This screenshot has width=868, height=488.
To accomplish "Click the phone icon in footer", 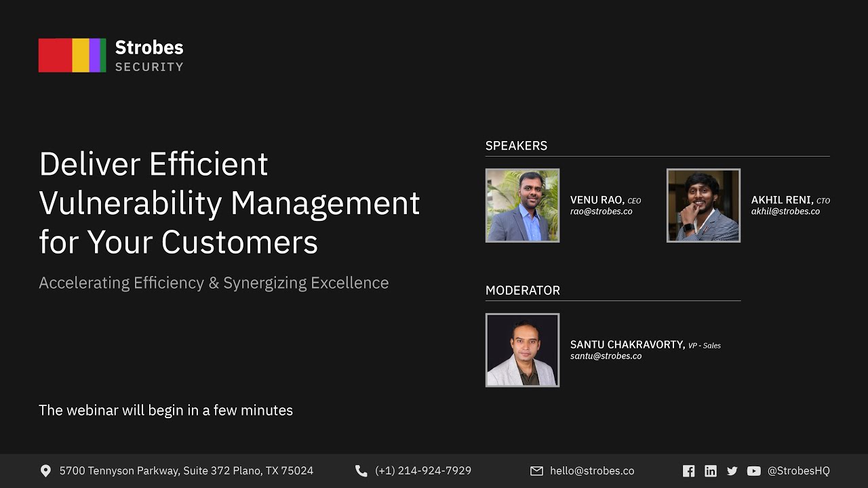I will 361,470.
